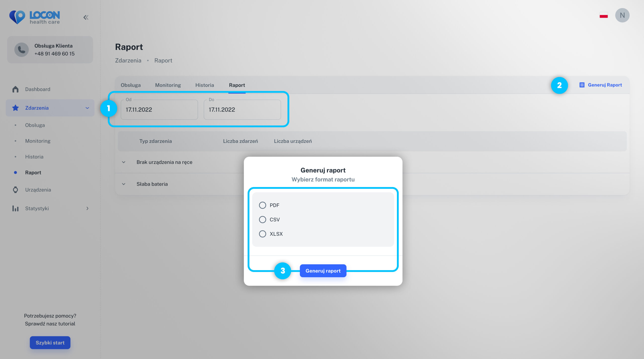
Task: Click phone number +48 91 469 60 15
Action: [54, 54]
